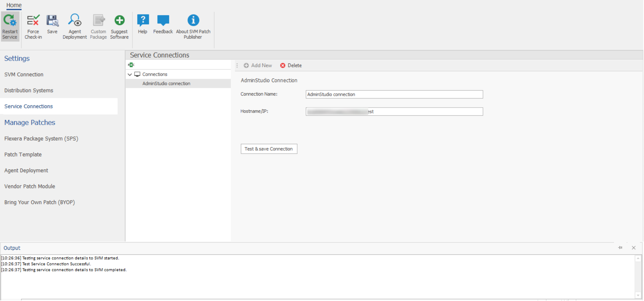Open Distribution Systems settings
The image size is (644, 301).
(29, 91)
